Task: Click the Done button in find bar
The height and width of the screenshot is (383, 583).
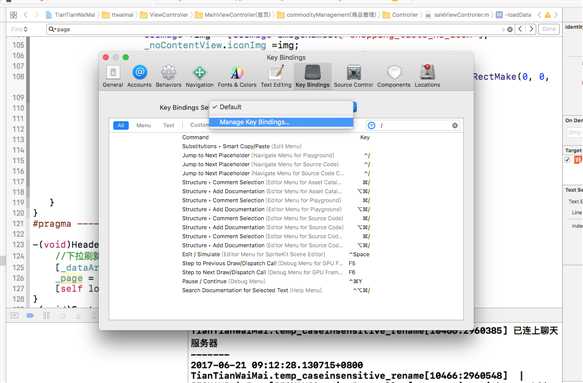Action: point(549,29)
